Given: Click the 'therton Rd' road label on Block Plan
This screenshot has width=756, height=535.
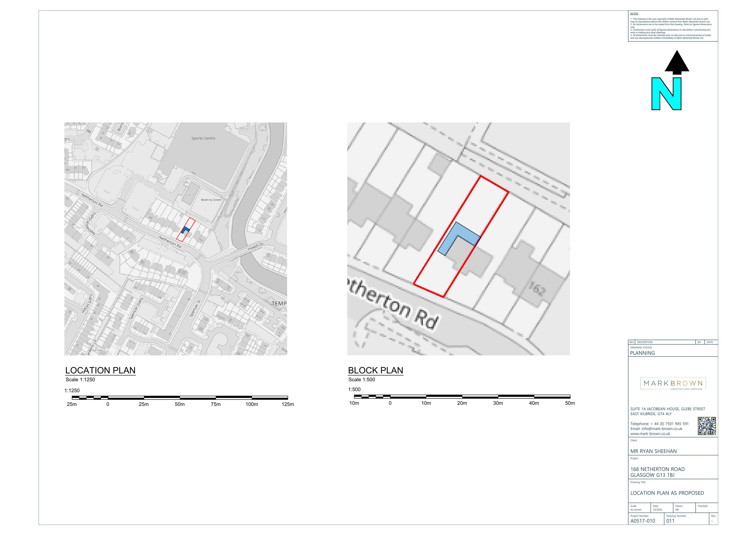Looking at the screenshot, I should click(393, 304).
